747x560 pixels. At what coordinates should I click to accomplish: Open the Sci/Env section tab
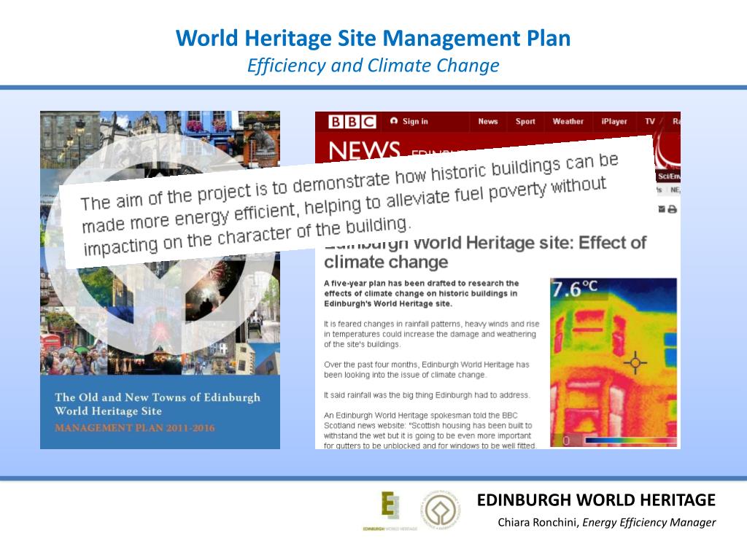(x=668, y=176)
